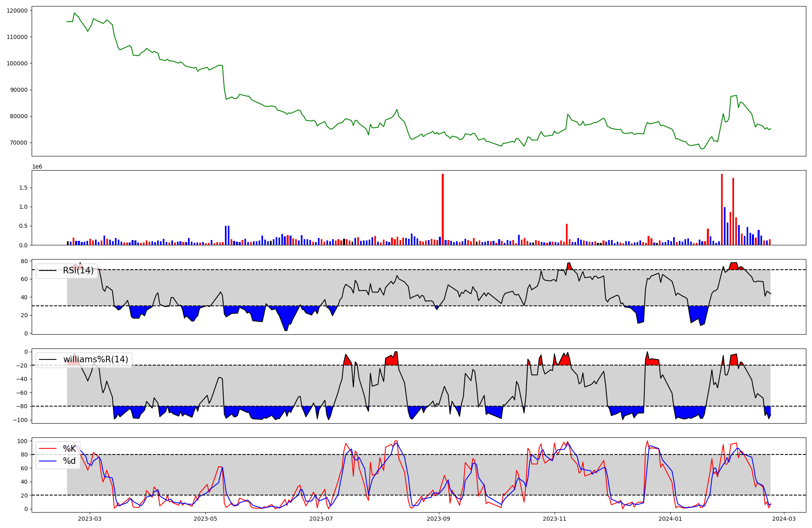Click the 2023-11 date tick label
This screenshot has height=528, width=812.
click(x=555, y=519)
